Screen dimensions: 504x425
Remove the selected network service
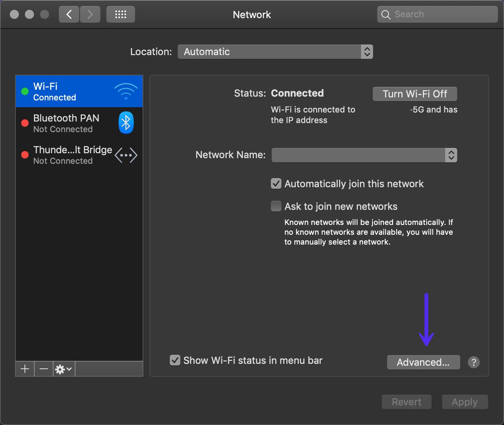tap(43, 369)
